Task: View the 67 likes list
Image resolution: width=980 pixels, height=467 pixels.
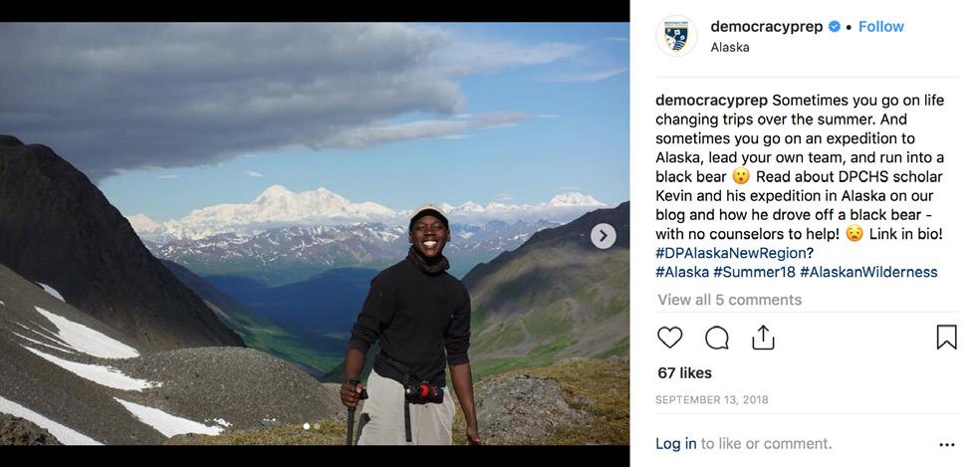Action: 684,373
